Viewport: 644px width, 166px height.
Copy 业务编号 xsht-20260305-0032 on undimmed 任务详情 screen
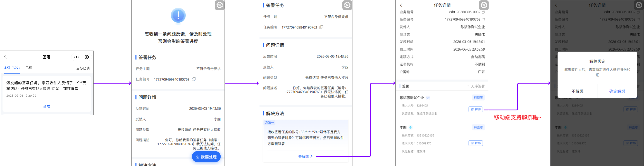coord(483,12)
